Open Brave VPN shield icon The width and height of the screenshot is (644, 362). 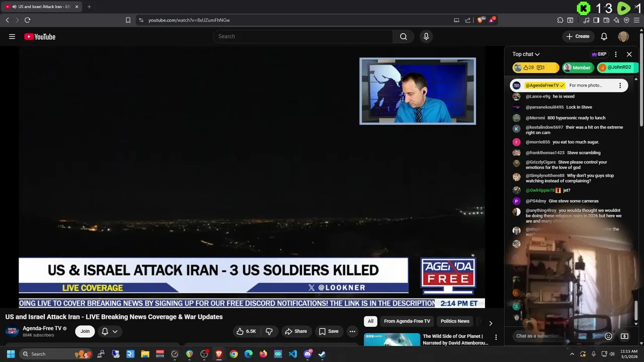[626, 20]
